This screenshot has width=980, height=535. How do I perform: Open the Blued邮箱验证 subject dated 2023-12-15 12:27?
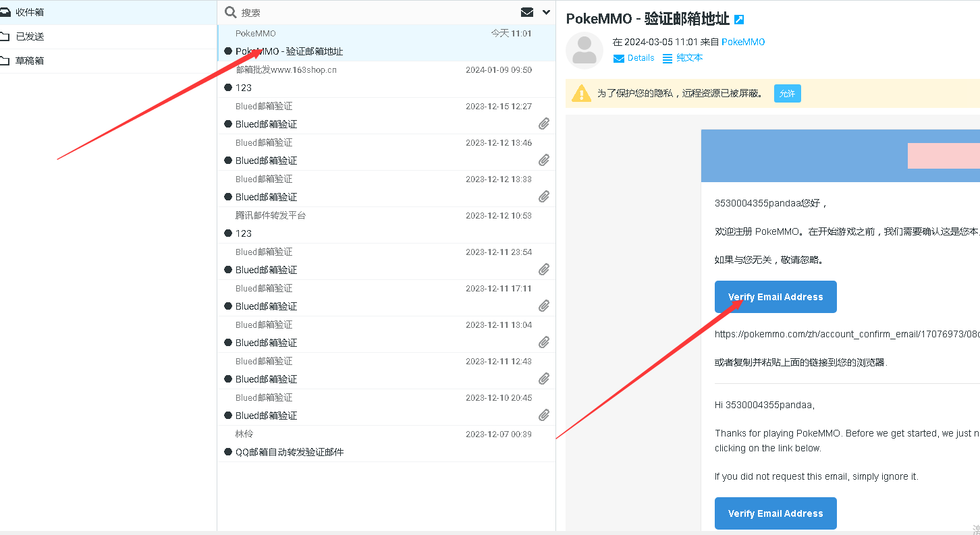point(266,124)
